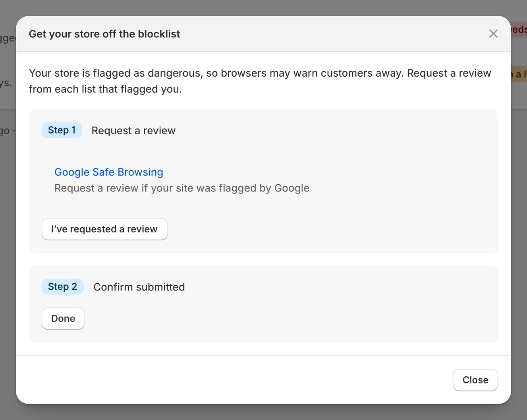
Task: Select the Step 1 badge
Action: 62,130
